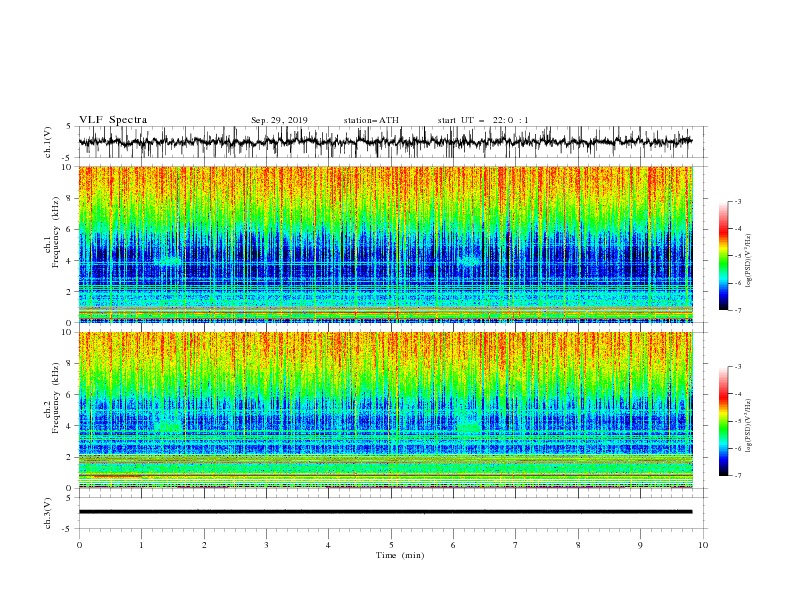
Task: Click the ch.2 spectrogram colorbar
Action: (723, 421)
